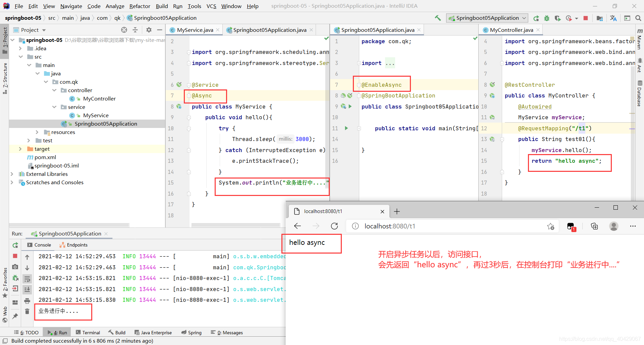This screenshot has width=644, height=345.
Task: Click the Translate icon in toolbar
Action: point(613,18)
